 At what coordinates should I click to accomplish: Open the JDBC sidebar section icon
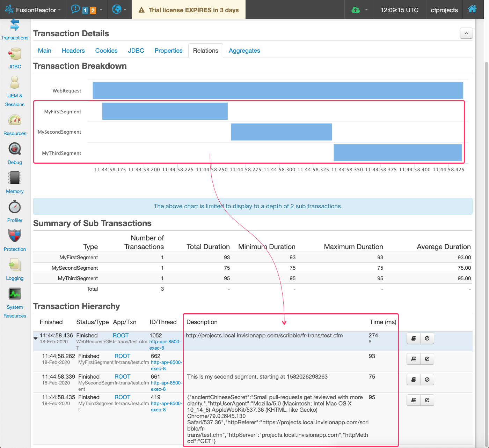pos(15,54)
